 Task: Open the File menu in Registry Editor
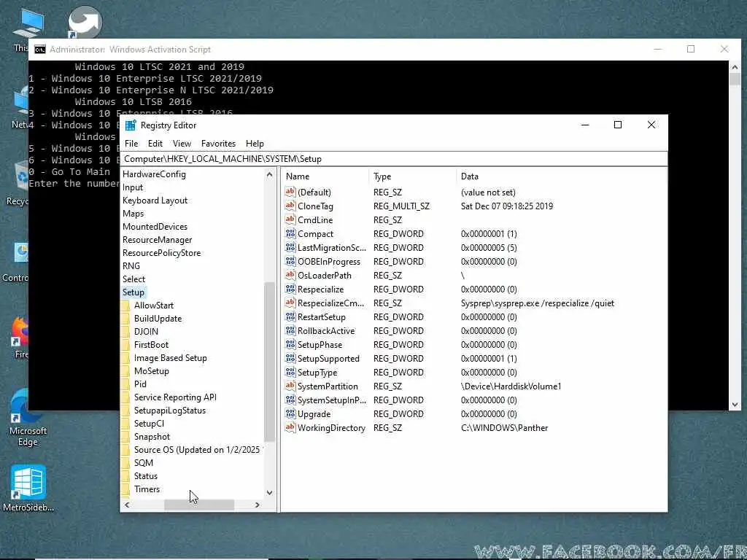pos(131,144)
